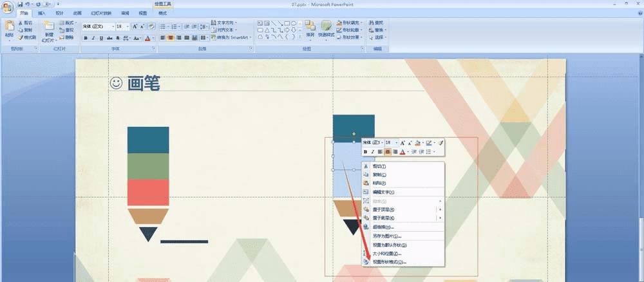This screenshot has width=644, height=282.
Task: Choose Bring to Front (置于顶层) in context menu
Action: (403, 209)
